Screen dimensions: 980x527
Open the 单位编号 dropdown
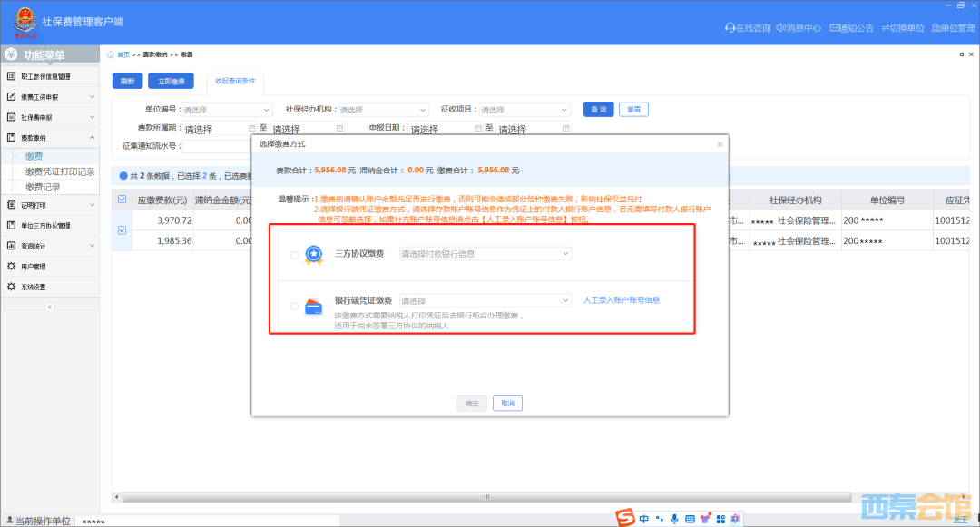(x=227, y=110)
